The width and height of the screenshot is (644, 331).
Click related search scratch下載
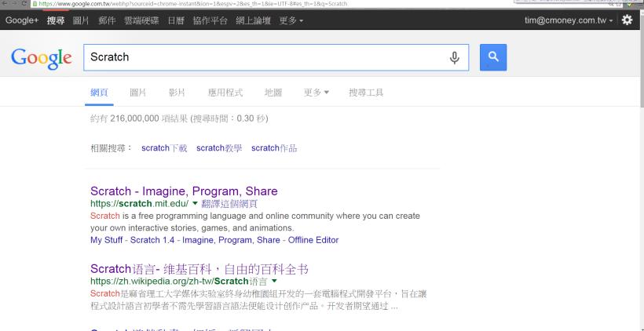[164, 148]
